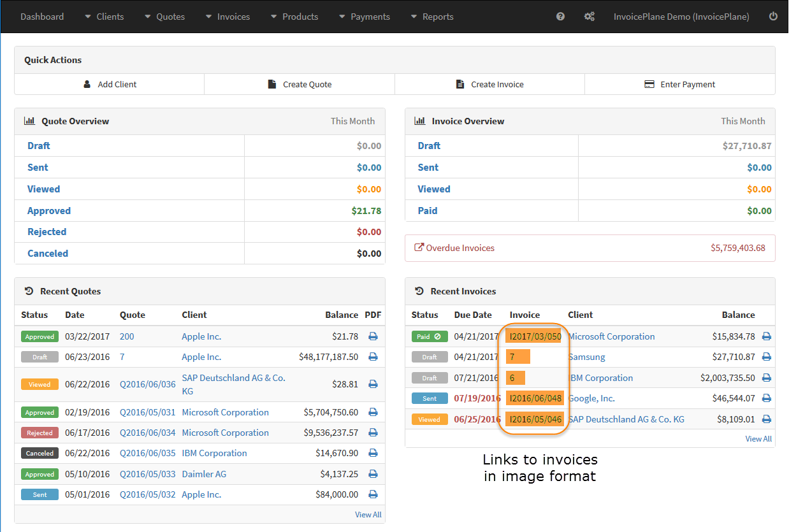Expand the Invoices dropdown menu
This screenshot has height=532, width=789.
227,17
